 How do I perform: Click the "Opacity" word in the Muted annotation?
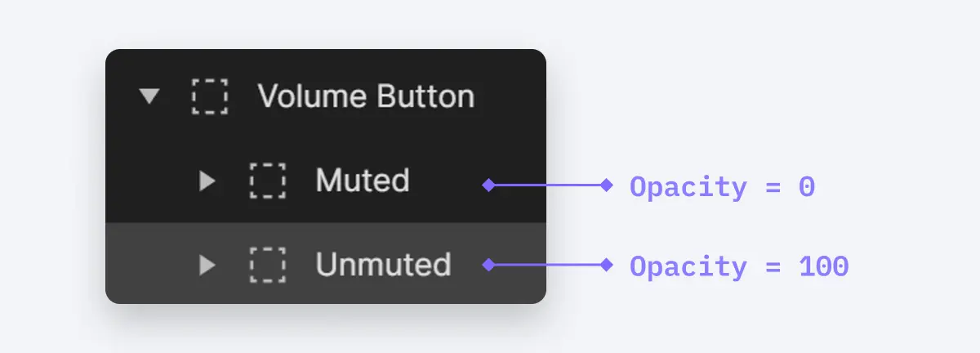688,188
